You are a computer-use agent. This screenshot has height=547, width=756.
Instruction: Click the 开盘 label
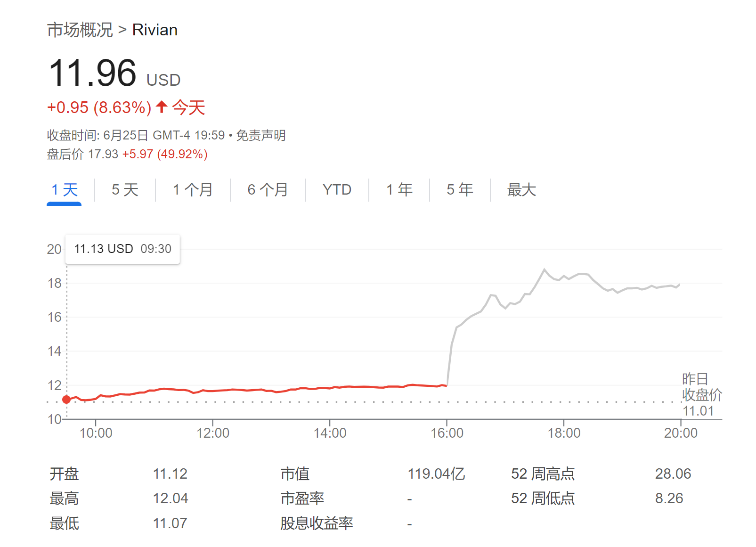pos(65,474)
